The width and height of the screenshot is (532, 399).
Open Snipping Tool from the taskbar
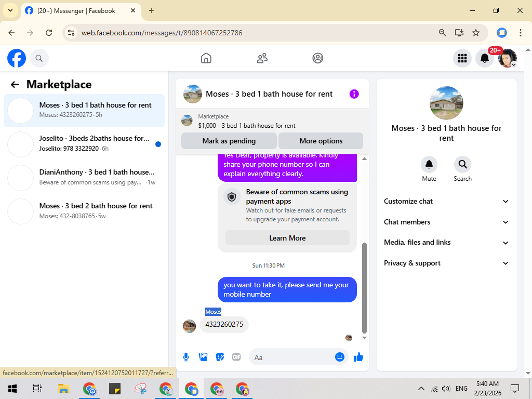[x=140, y=389]
